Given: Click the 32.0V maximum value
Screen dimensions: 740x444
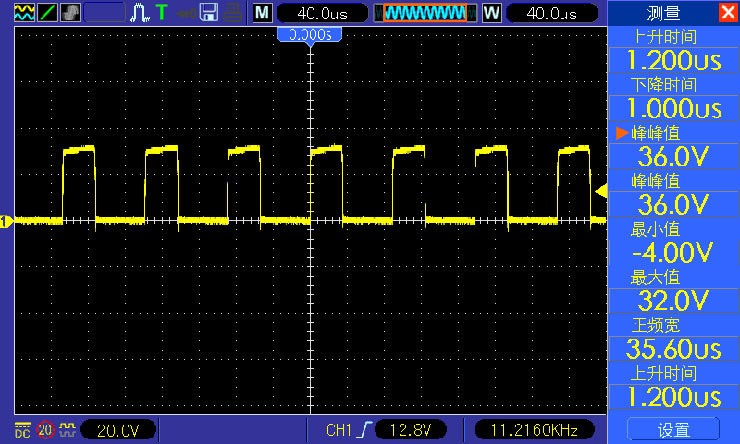Looking at the screenshot, I should coord(673,301).
